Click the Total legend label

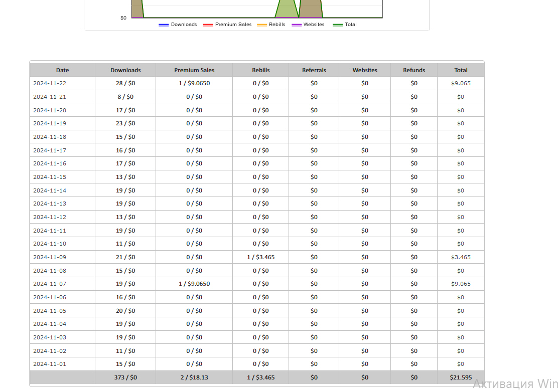pos(351,25)
